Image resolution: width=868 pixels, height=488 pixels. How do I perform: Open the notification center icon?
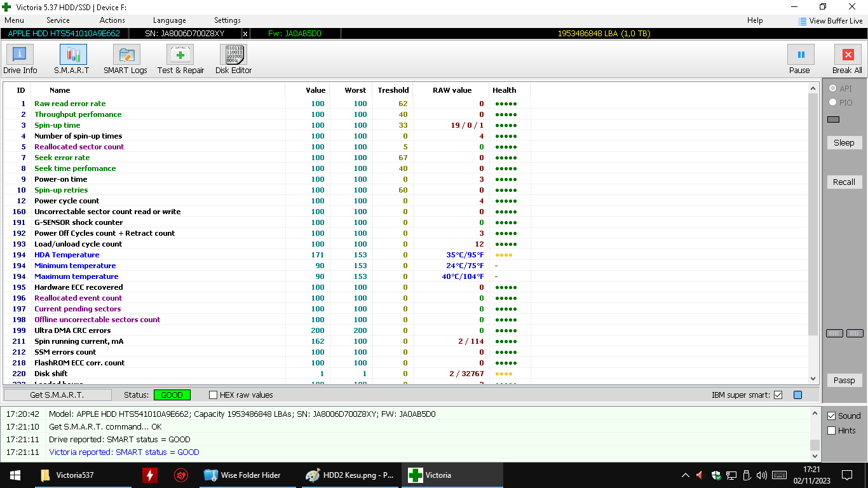tap(846, 475)
